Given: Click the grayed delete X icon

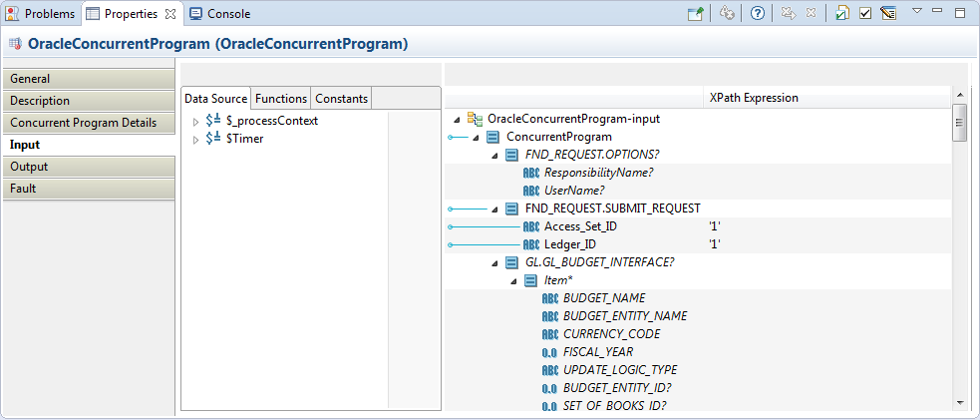Looking at the screenshot, I should pyautogui.click(x=811, y=13).
